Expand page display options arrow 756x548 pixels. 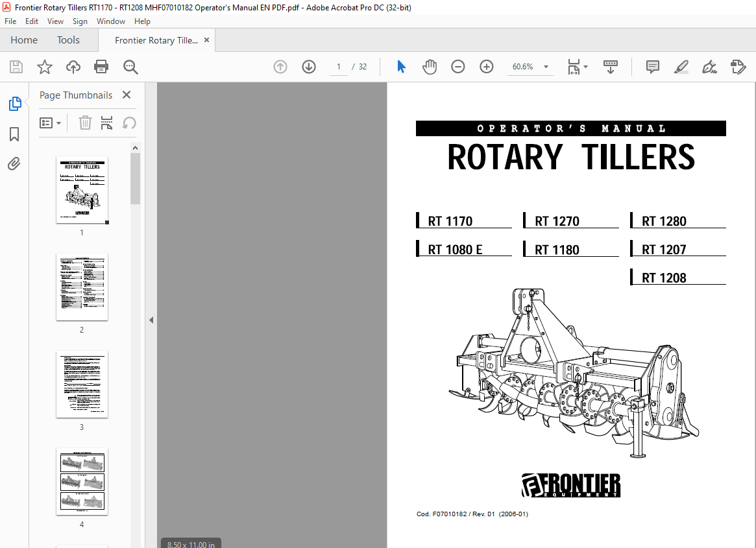click(x=586, y=67)
